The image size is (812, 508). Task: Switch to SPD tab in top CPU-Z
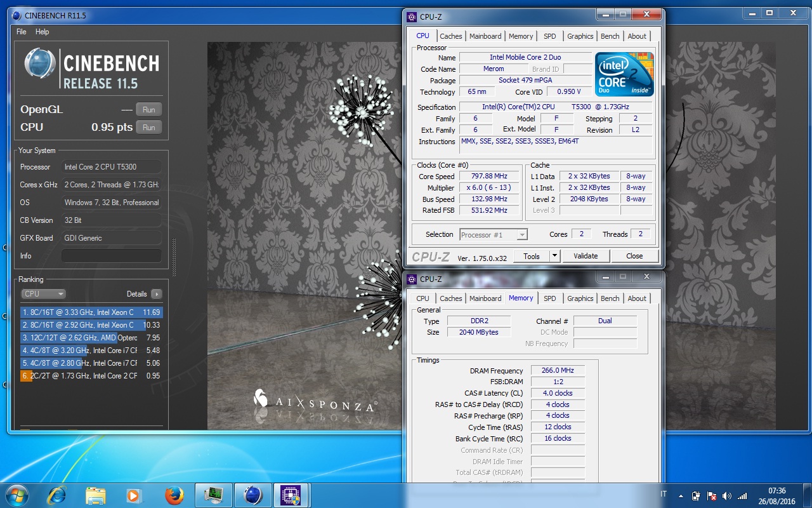pos(550,36)
